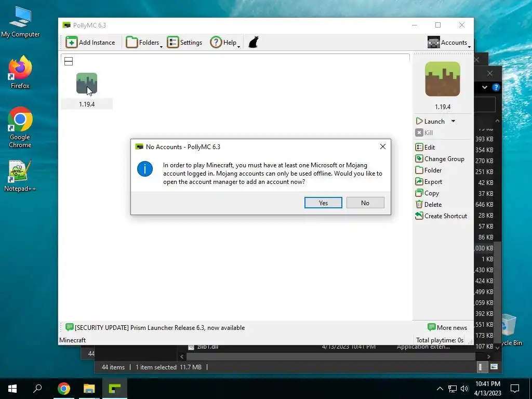The width and height of the screenshot is (532, 399).
Task: Expand the File Explorer ribbon chevron
Action: [x=485, y=87]
